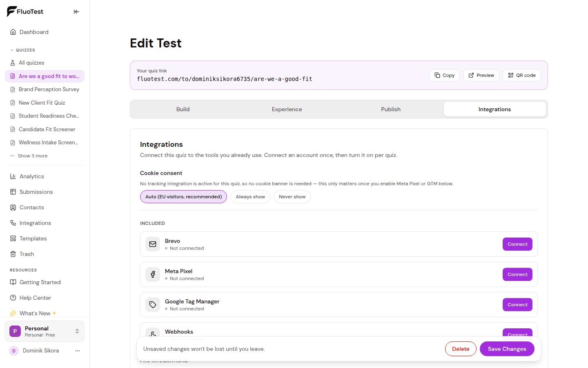Open Brand Perception Survey quiz
This screenshot has width=588, height=368.
click(x=45, y=89)
